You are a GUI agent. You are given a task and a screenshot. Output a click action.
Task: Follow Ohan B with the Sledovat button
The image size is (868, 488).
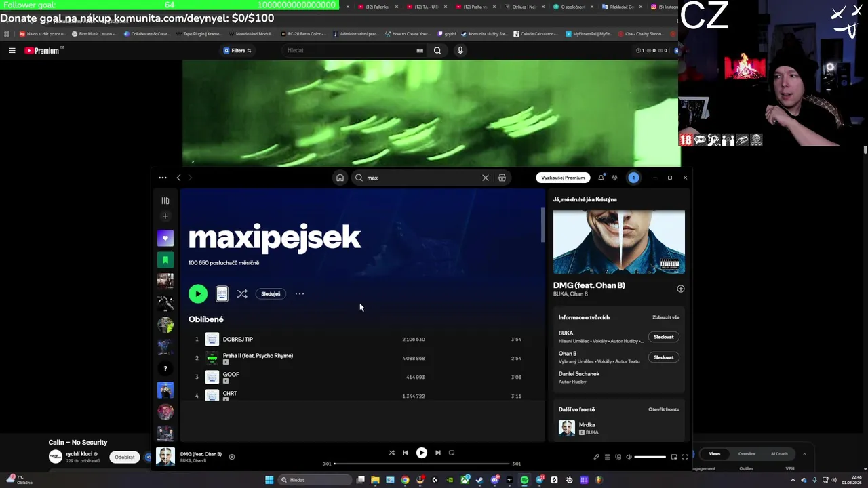[663, 357]
